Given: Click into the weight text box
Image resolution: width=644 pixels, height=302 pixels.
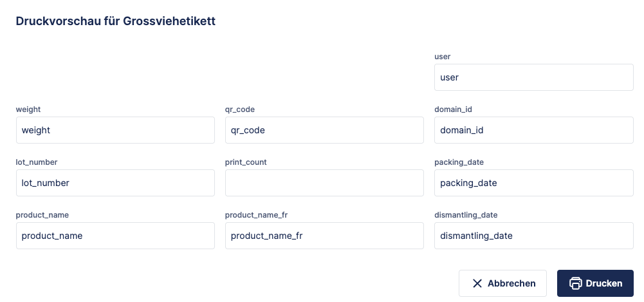Looking at the screenshot, I should (115, 130).
